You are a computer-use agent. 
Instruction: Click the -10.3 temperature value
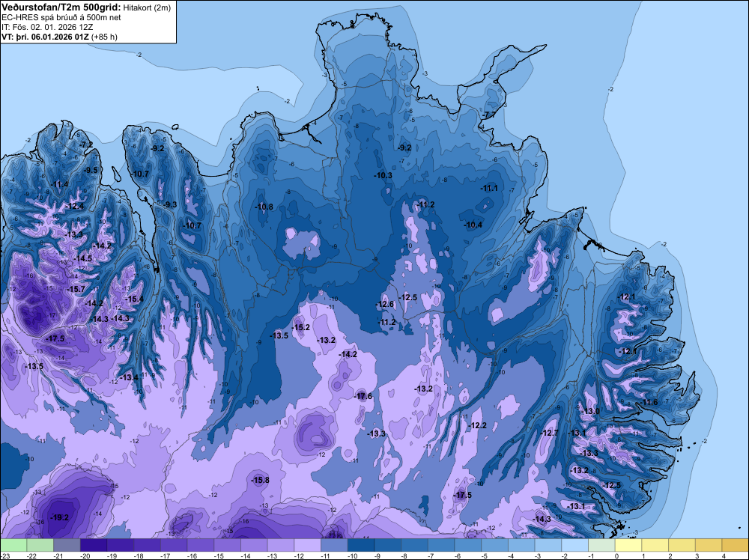[x=383, y=176]
